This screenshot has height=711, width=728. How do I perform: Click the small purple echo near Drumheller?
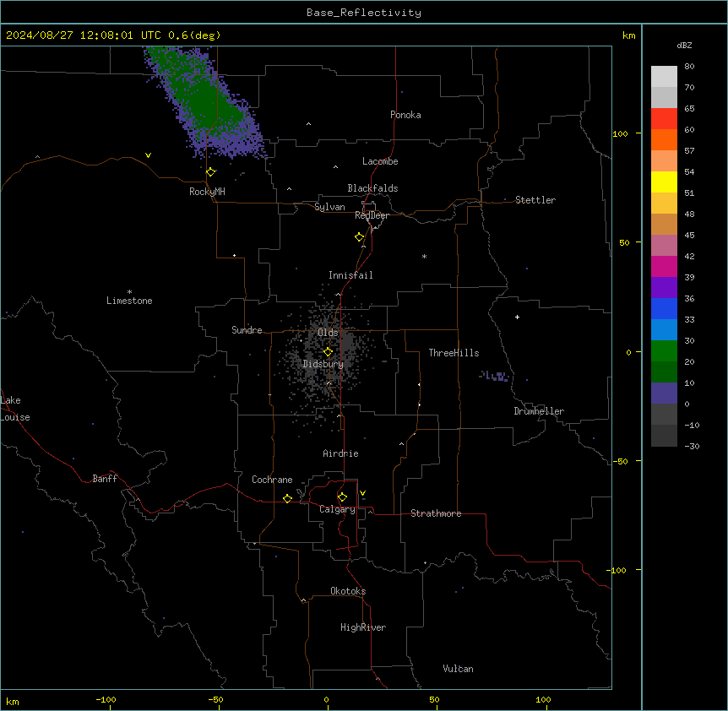pyautogui.click(x=496, y=376)
